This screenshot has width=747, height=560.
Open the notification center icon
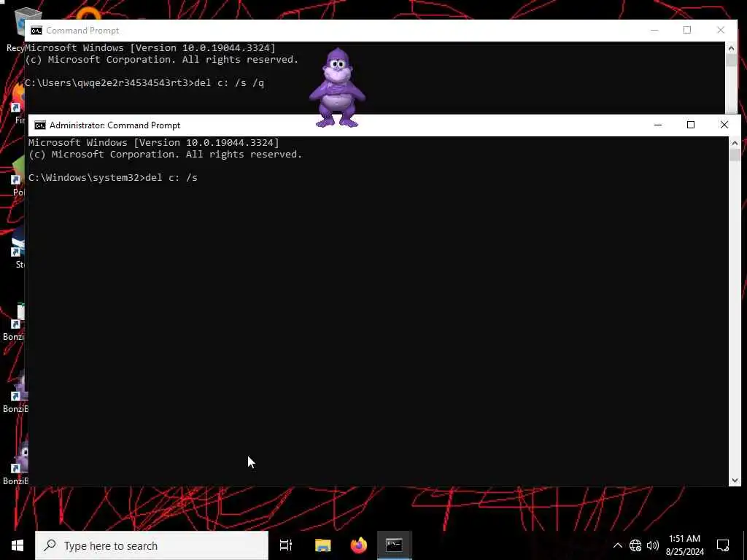[723, 545]
